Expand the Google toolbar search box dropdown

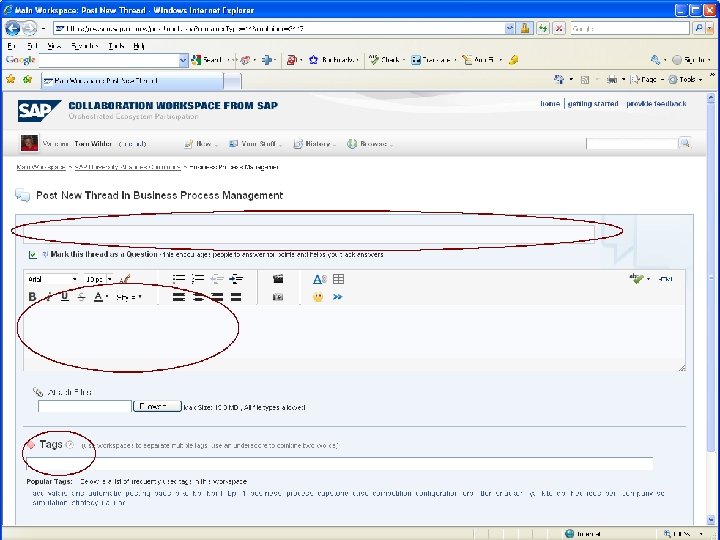coord(183,60)
